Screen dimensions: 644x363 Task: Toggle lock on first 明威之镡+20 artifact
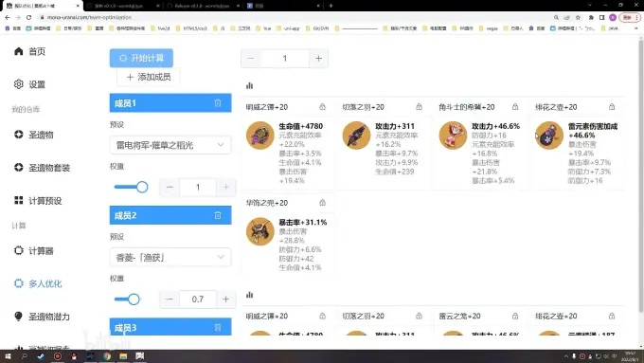point(322,107)
